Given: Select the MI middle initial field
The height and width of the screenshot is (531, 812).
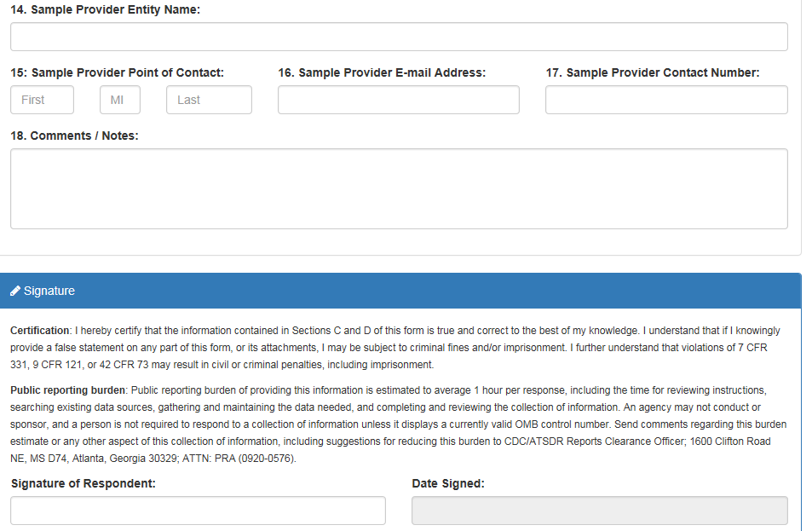Looking at the screenshot, I should pyautogui.click(x=119, y=100).
